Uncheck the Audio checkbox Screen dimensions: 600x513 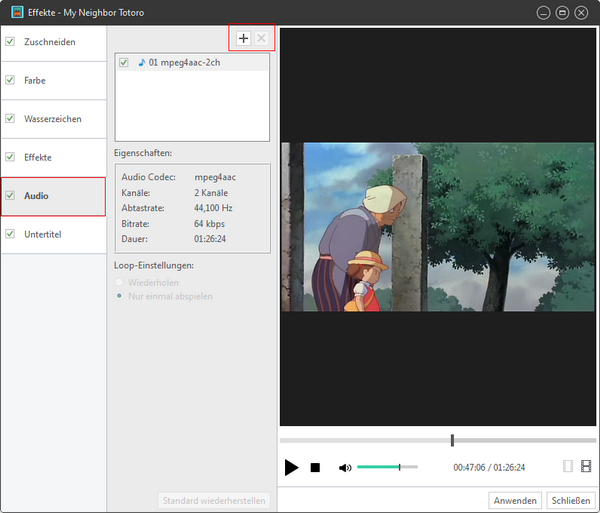pyautogui.click(x=10, y=195)
